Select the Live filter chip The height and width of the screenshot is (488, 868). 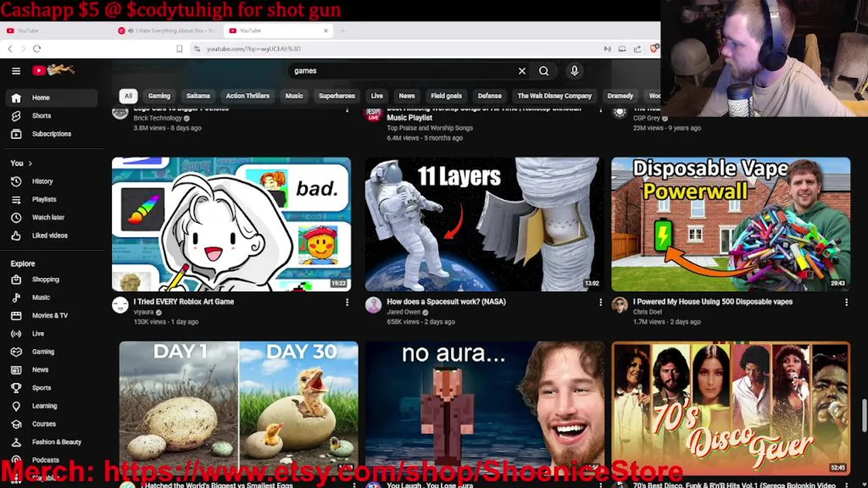[377, 96]
